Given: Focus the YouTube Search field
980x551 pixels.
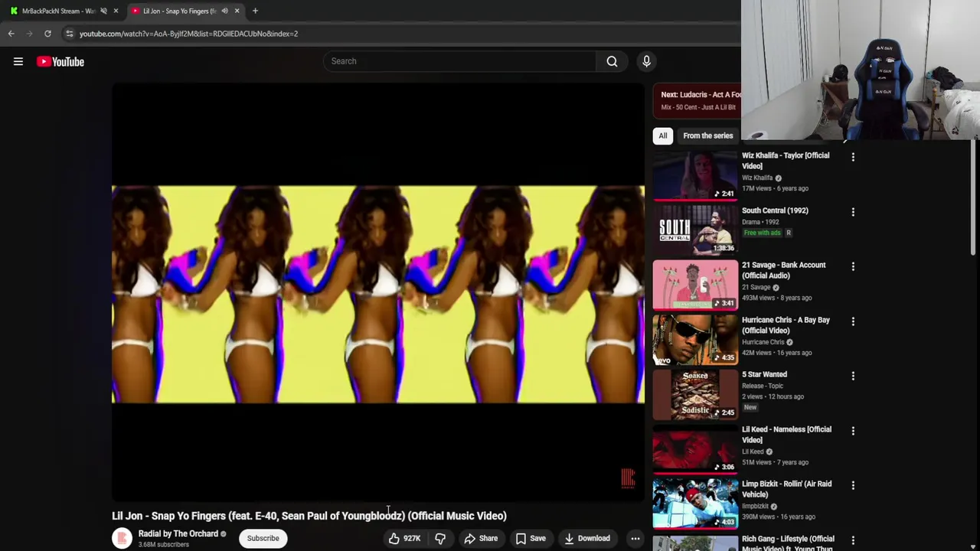Looking at the screenshot, I should click(x=459, y=61).
